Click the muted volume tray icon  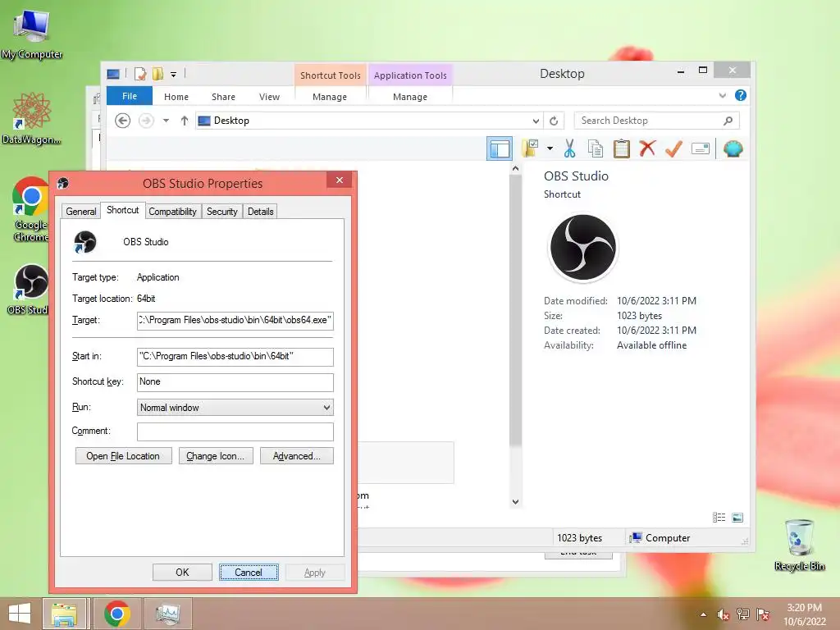[724, 614]
